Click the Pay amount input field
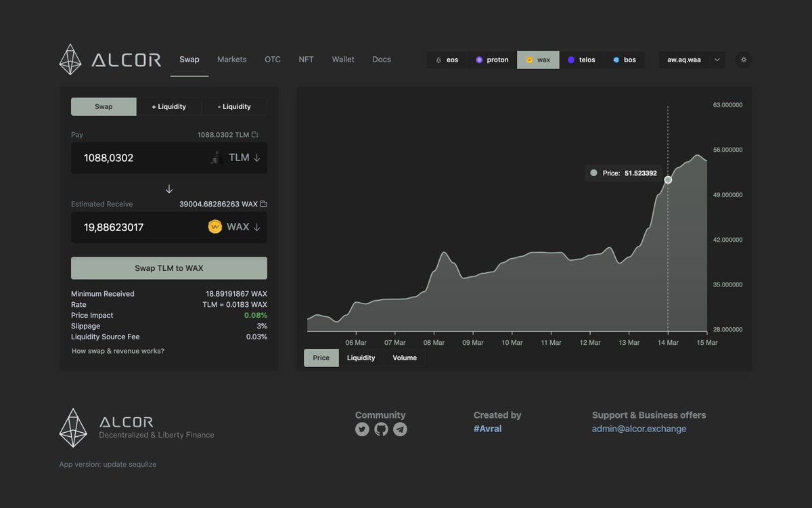The image size is (812, 508). [135, 157]
